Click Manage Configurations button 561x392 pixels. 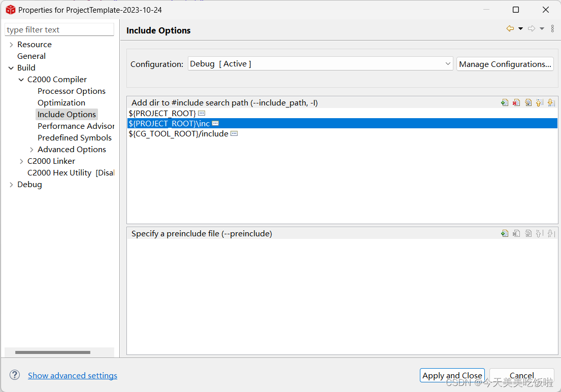(505, 64)
